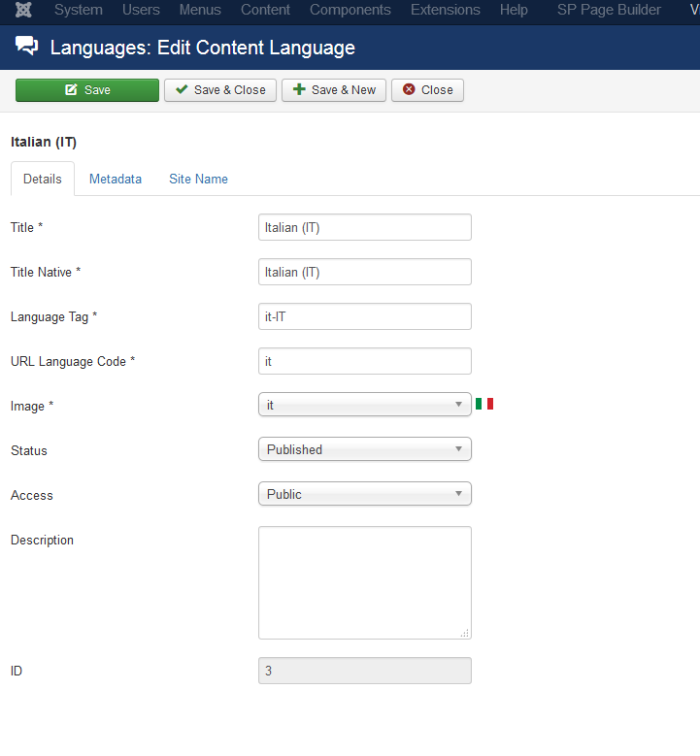Open the Components menu
Screen dimensions: 700x756
350,10
